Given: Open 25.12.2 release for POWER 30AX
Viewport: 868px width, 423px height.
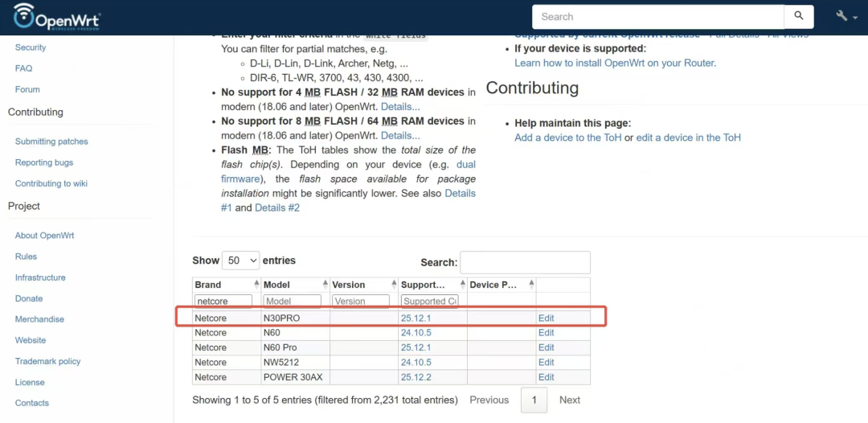Looking at the screenshot, I should point(416,378).
